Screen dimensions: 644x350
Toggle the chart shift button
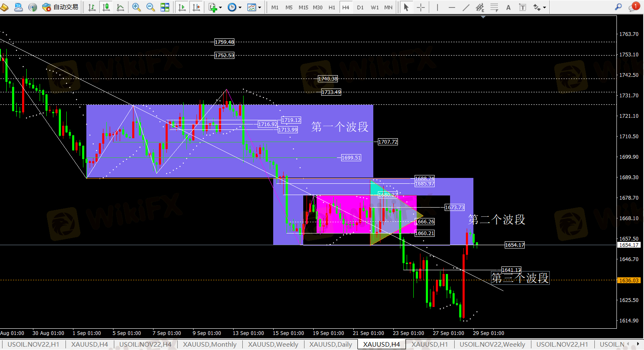click(x=196, y=7)
